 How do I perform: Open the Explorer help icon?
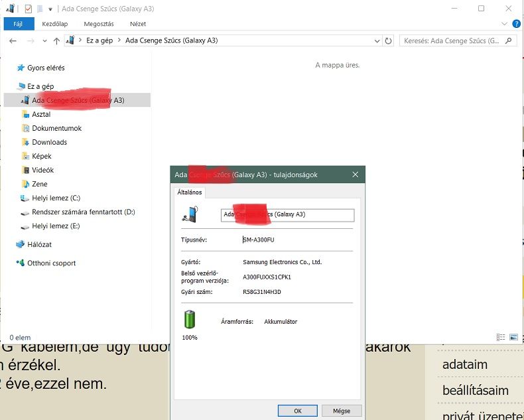click(x=516, y=24)
